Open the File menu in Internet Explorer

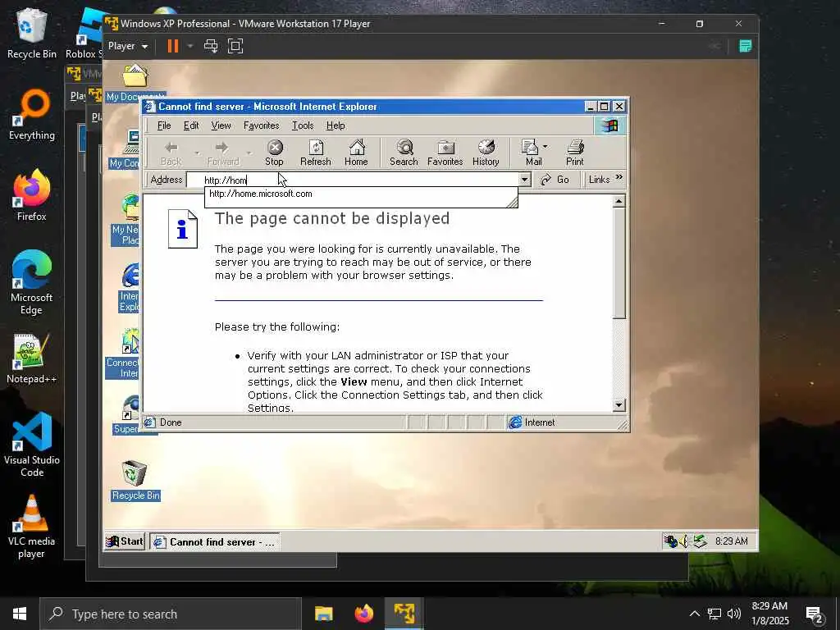tap(164, 126)
